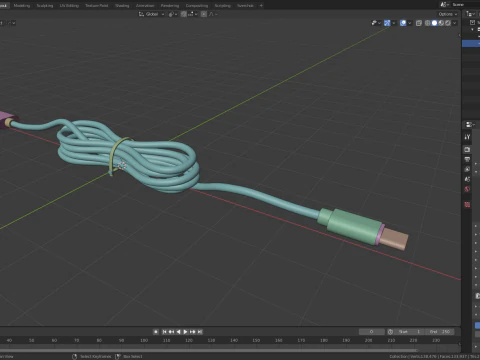Collapse the collection tree arrow in outliner
Screen dimensions: 480x360
click(472, 29)
